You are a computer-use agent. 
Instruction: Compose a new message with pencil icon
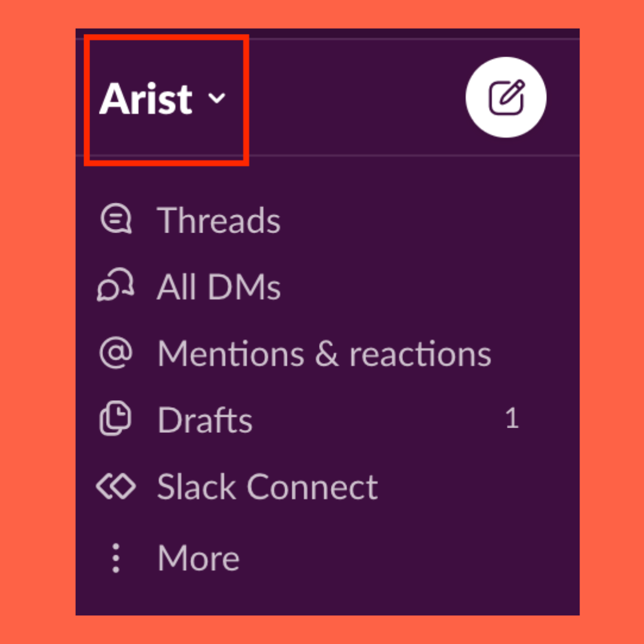click(x=506, y=97)
